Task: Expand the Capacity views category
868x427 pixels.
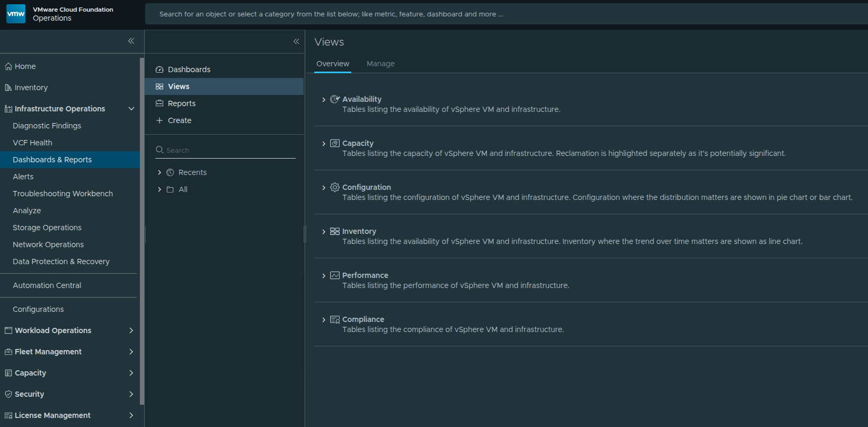Action: coord(324,144)
